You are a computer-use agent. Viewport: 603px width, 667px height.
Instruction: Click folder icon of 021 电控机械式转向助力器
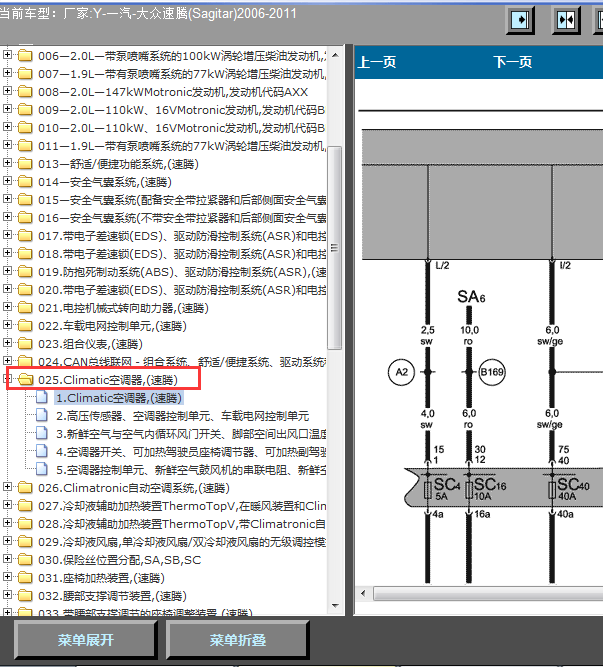click(x=25, y=308)
